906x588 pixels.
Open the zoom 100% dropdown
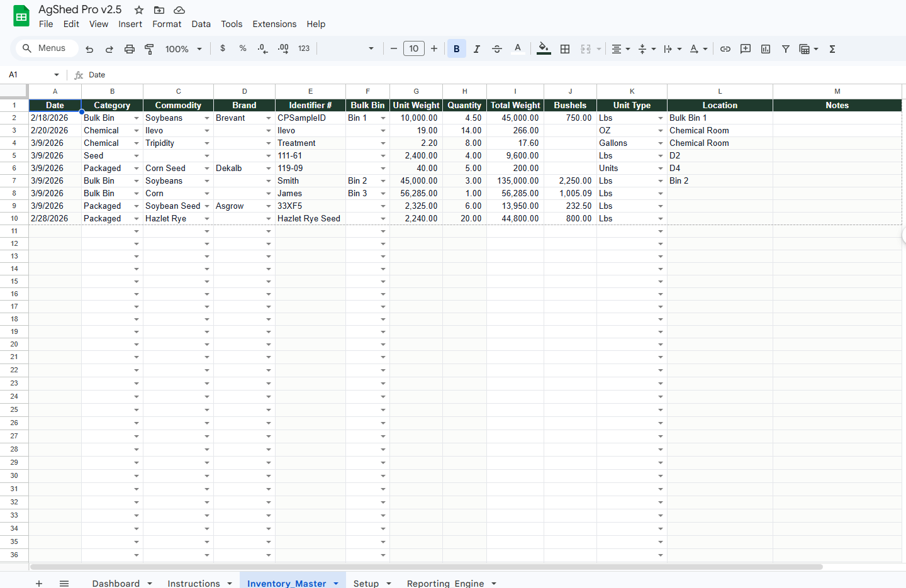tap(183, 49)
